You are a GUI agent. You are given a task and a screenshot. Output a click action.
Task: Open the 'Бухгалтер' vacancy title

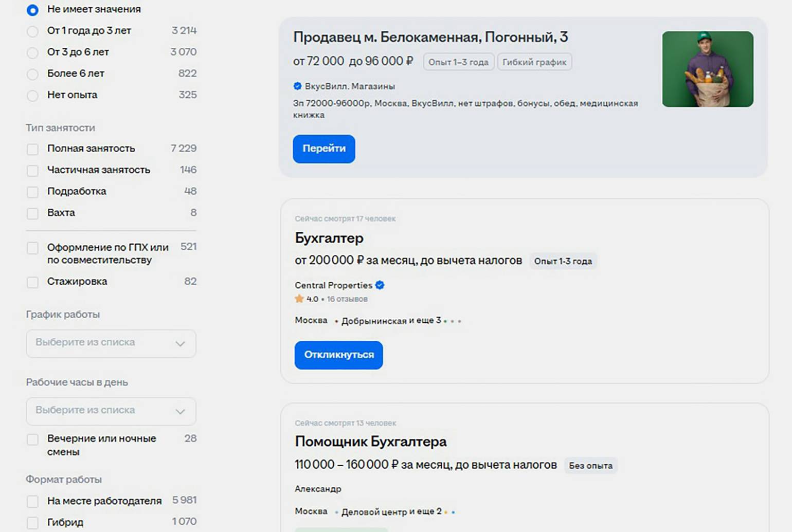(329, 238)
